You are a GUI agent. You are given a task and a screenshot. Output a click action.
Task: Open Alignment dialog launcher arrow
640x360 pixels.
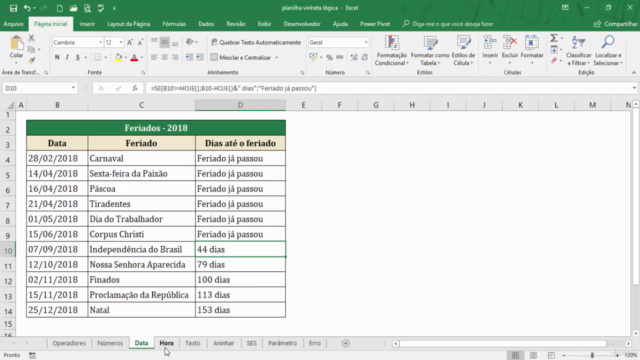pos(302,73)
